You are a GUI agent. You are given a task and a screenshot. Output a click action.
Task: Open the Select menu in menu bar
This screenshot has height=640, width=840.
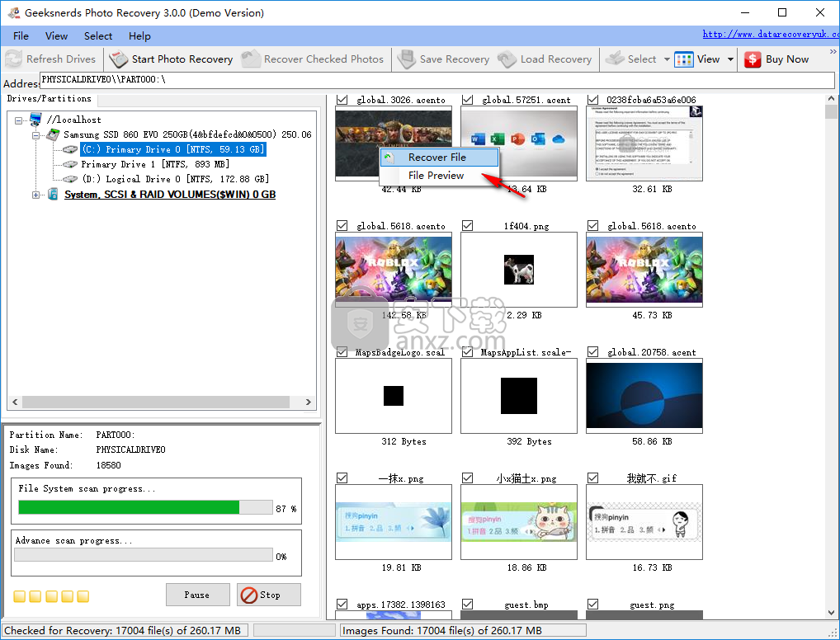tap(98, 36)
